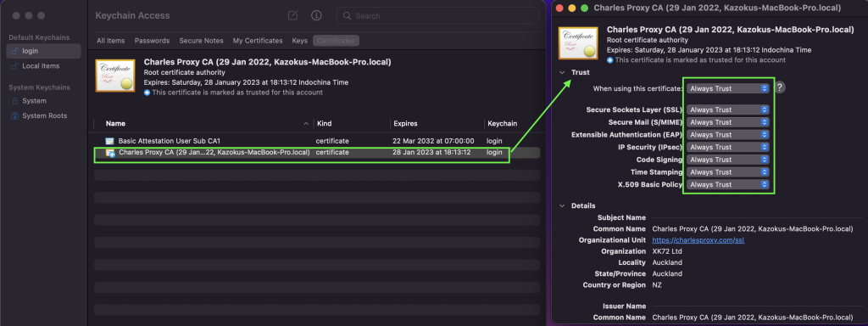
Task: Select the System Roots keychain
Action: tap(44, 115)
